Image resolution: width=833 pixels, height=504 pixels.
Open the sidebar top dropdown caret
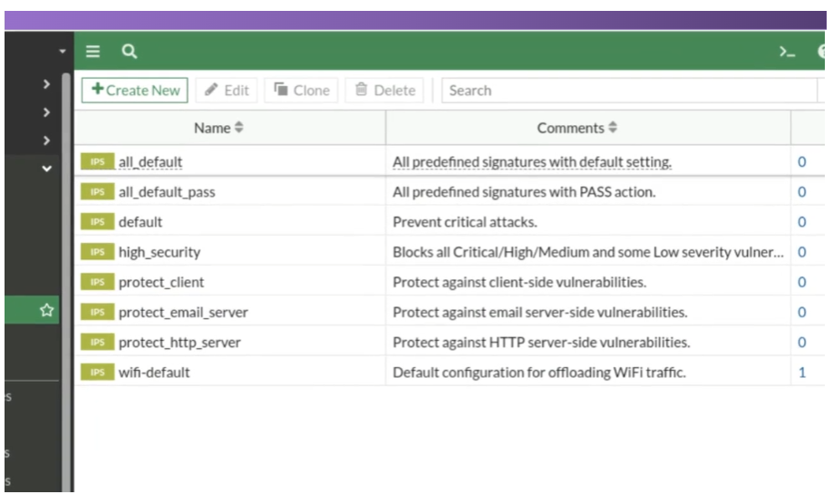pos(63,52)
